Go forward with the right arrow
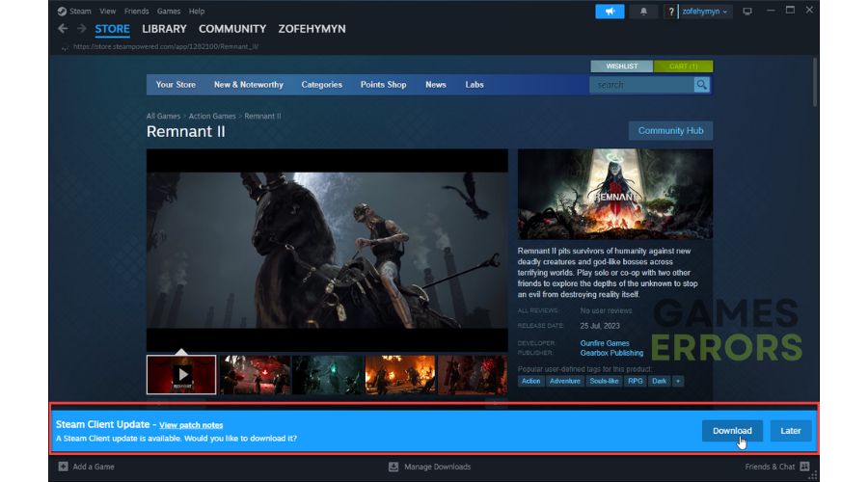This screenshot has width=868, height=482. [81, 28]
